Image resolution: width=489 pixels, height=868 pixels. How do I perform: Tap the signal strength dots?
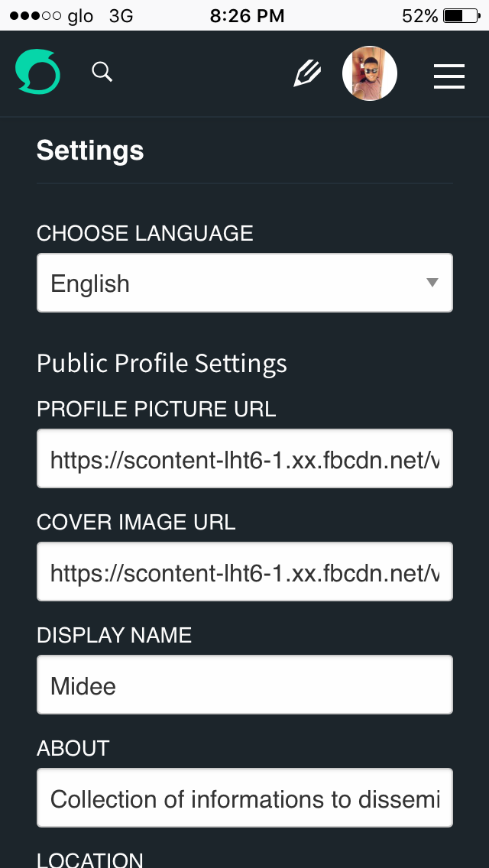coord(35,16)
